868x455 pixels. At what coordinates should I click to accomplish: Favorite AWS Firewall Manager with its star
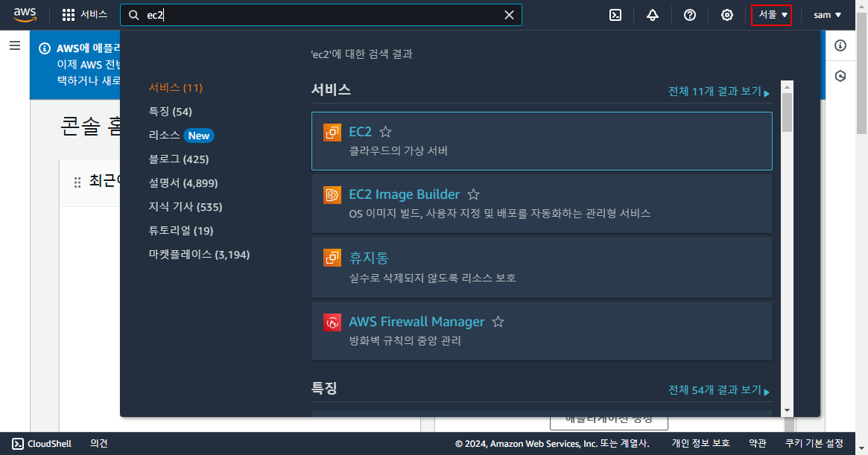[498, 322]
